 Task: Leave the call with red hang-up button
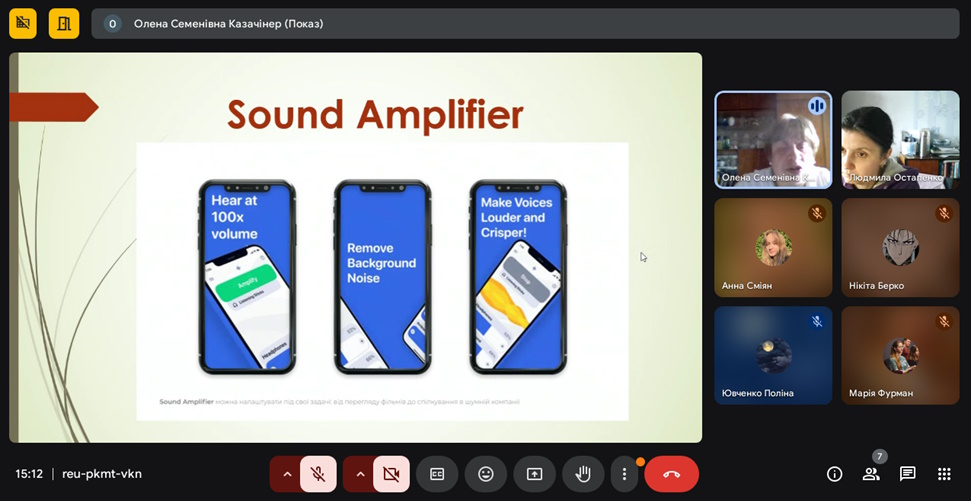671,474
